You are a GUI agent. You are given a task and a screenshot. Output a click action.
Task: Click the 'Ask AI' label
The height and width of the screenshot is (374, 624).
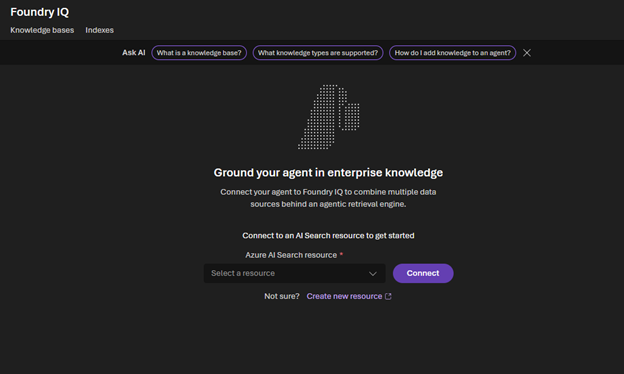click(x=134, y=53)
